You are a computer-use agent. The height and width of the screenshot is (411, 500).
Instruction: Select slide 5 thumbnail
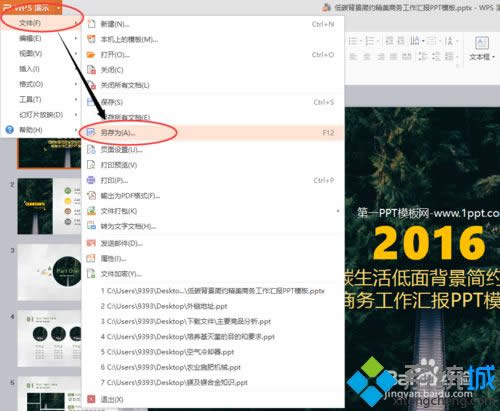point(49,393)
